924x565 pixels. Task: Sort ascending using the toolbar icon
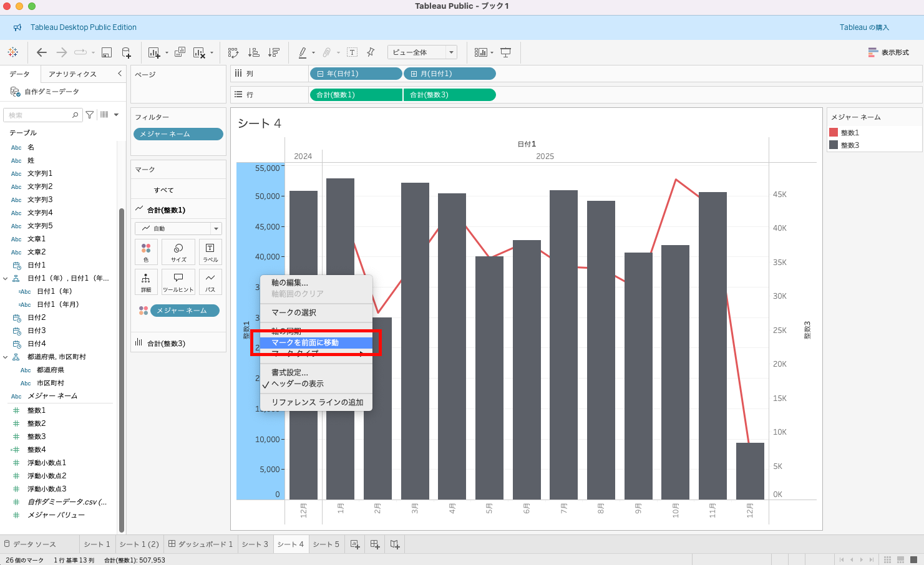tap(254, 52)
